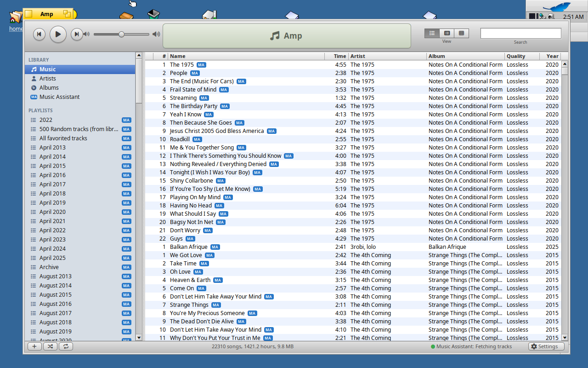This screenshot has height=368, width=588.
Task: Select the track "Balkan Afrique"
Action: point(353,247)
